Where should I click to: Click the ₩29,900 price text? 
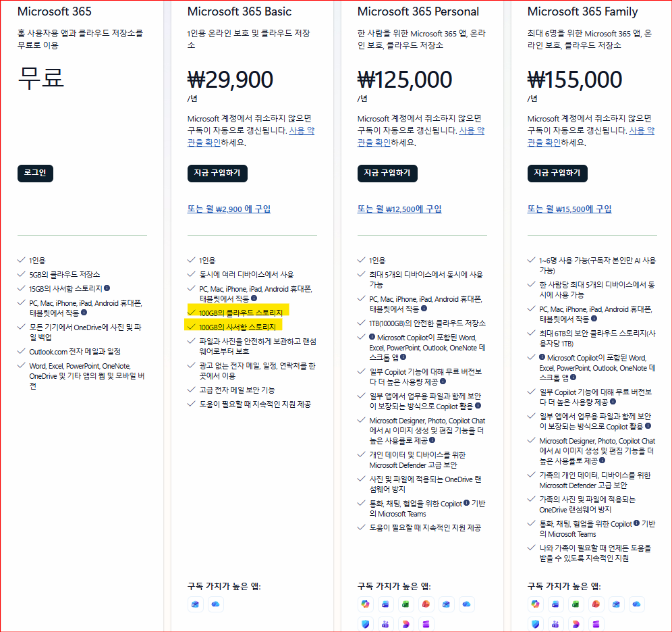pyautogui.click(x=230, y=80)
